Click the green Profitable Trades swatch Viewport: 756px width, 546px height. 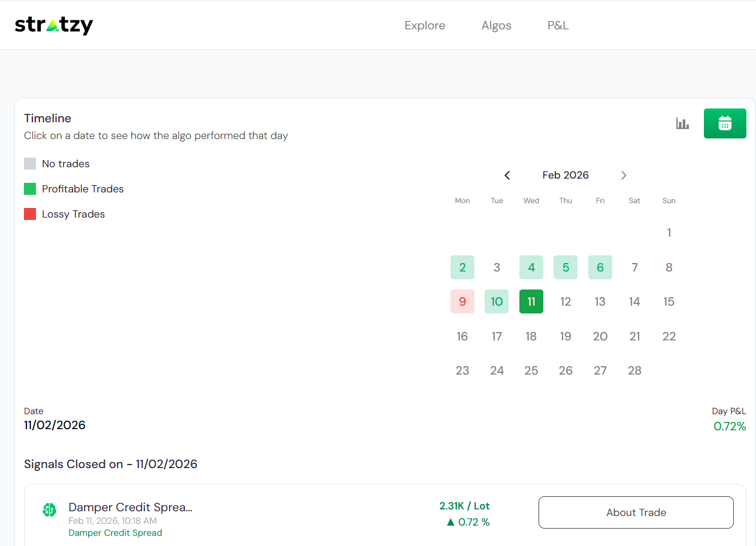click(30, 189)
